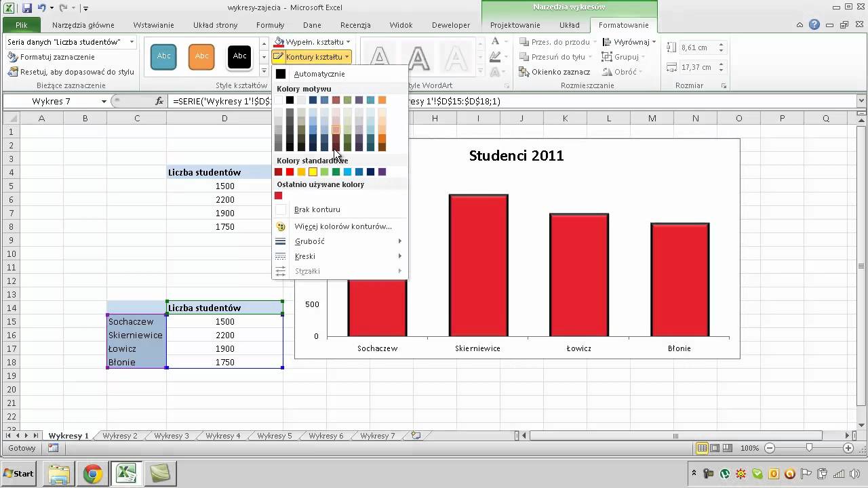Switch to Page Layout view icon
The image size is (868, 488).
click(x=715, y=448)
